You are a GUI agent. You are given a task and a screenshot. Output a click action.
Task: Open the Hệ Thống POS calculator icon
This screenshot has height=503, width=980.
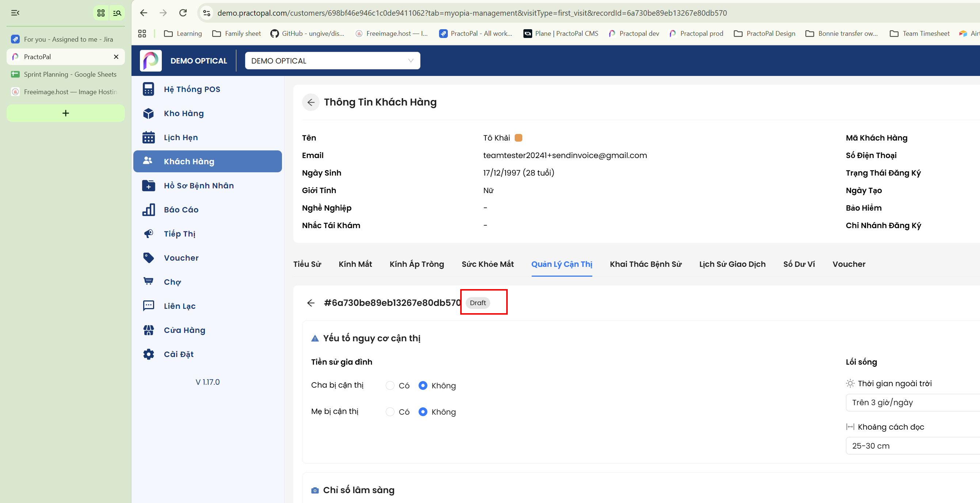(148, 89)
